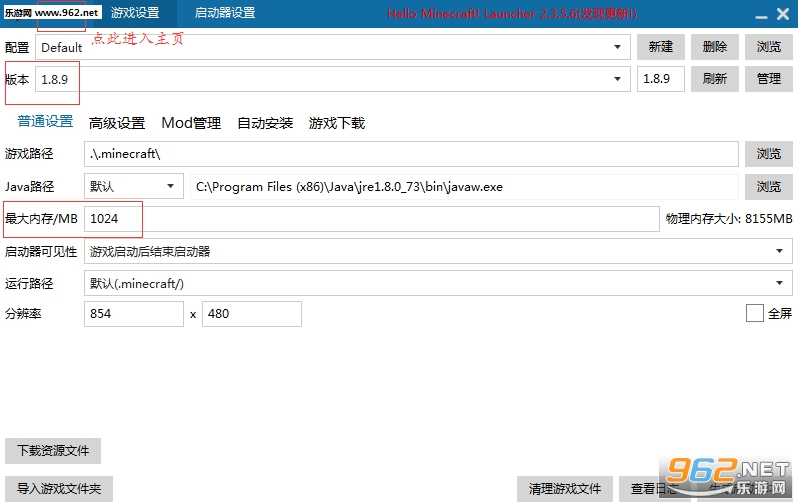Switch to the 启动器设置 top tab
Screen dimensions: 798x504
pos(224,13)
